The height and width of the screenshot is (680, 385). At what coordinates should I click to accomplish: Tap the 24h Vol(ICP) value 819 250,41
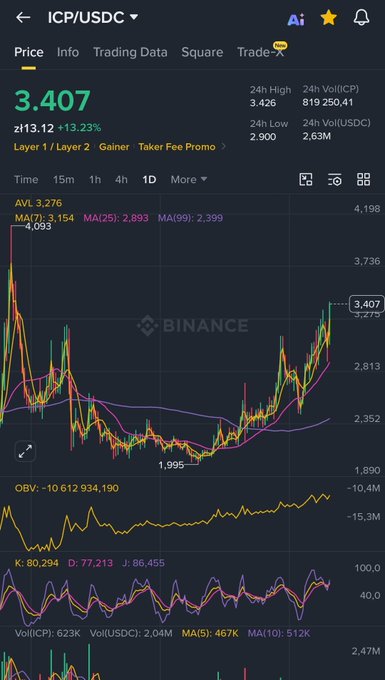coord(328,103)
